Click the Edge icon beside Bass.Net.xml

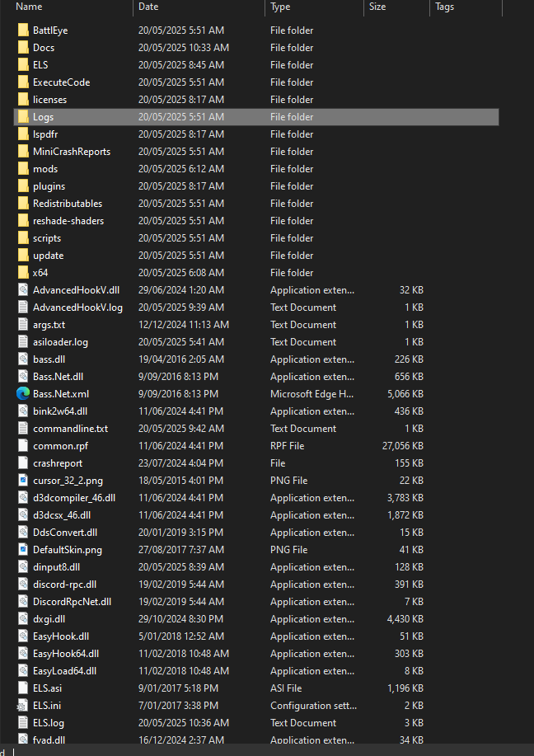tap(23, 394)
